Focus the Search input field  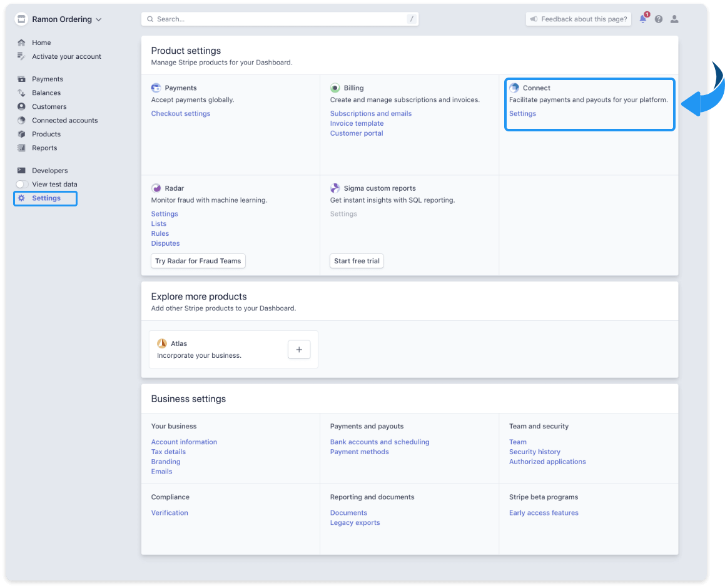click(x=280, y=19)
